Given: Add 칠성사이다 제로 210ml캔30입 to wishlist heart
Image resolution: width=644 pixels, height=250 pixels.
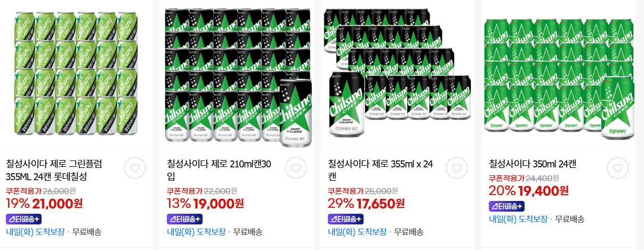Looking at the screenshot, I should pyautogui.click(x=295, y=169).
